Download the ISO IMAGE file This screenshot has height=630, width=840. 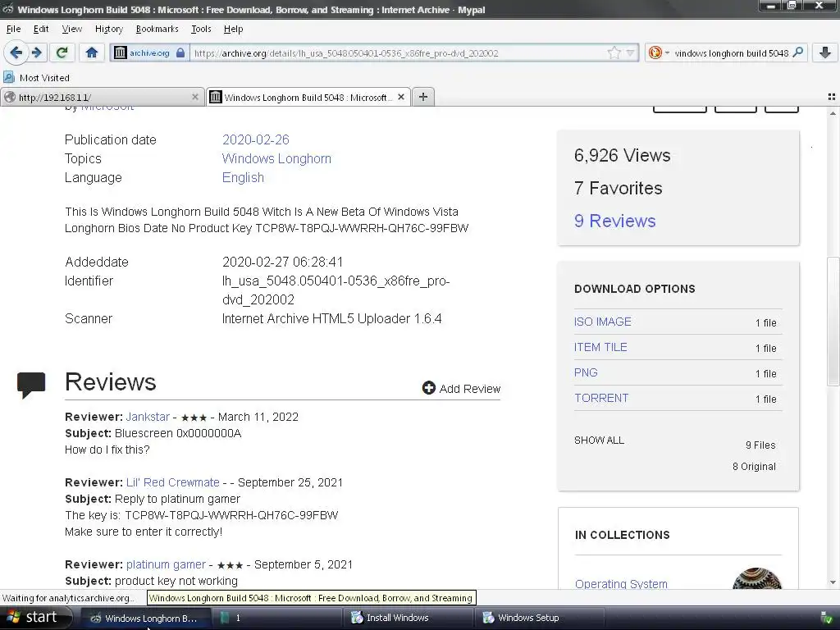pos(603,322)
